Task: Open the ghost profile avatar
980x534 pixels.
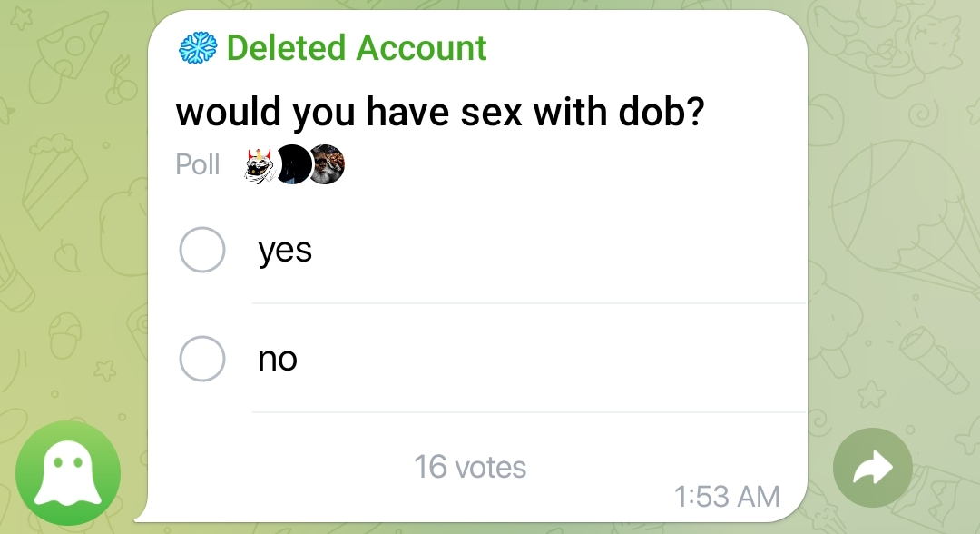Action: click(x=68, y=473)
